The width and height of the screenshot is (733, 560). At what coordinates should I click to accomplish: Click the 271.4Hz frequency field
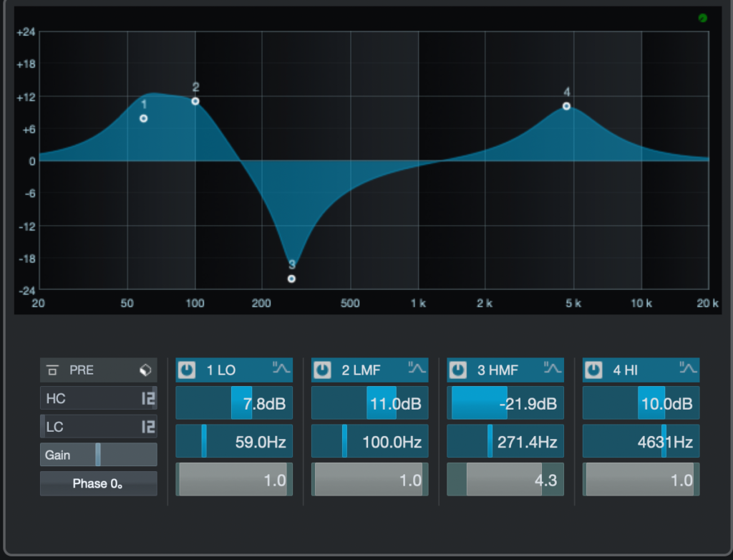tap(505, 442)
